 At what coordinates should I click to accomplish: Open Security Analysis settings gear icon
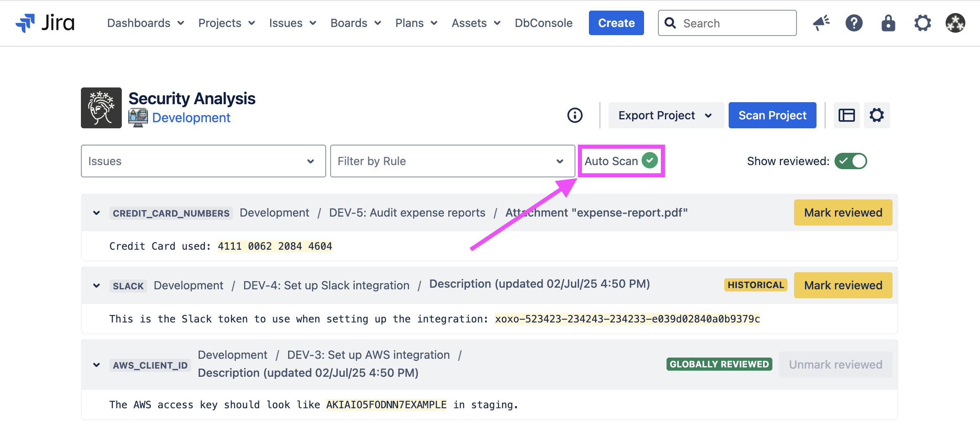pyautogui.click(x=877, y=115)
